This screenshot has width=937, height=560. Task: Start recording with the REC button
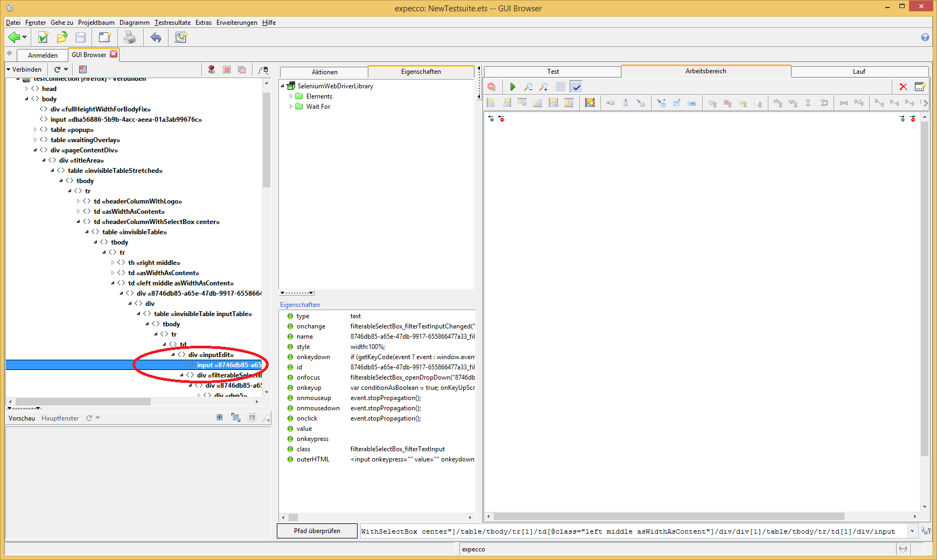pyautogui.click(x=212, y=69)
